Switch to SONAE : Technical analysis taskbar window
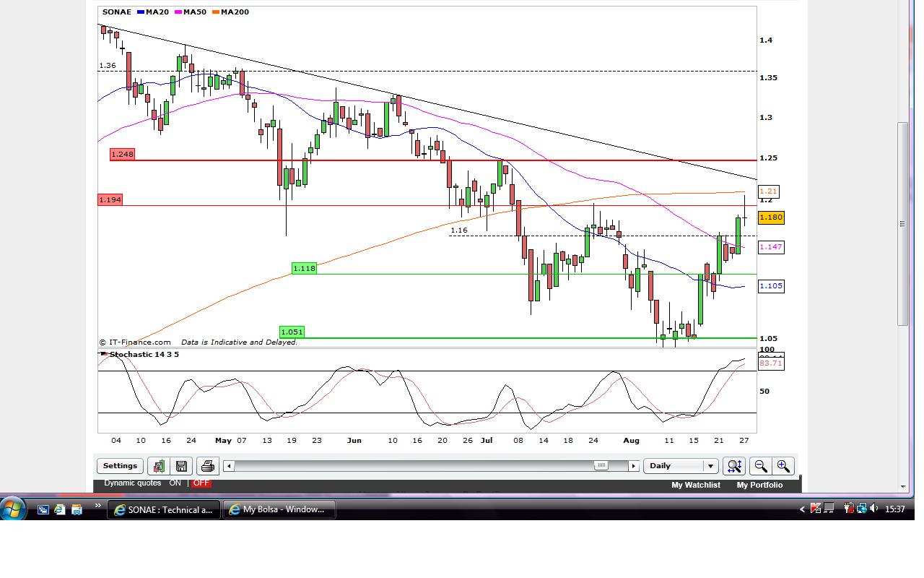Viewport: 924px width, 578px height. click(x=164, y=509)
